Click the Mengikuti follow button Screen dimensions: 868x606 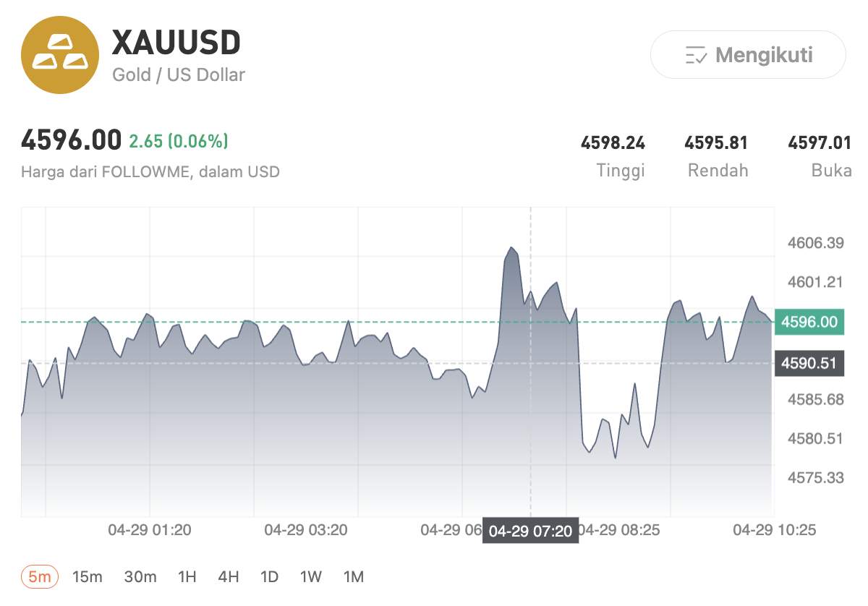pos(747,56)
